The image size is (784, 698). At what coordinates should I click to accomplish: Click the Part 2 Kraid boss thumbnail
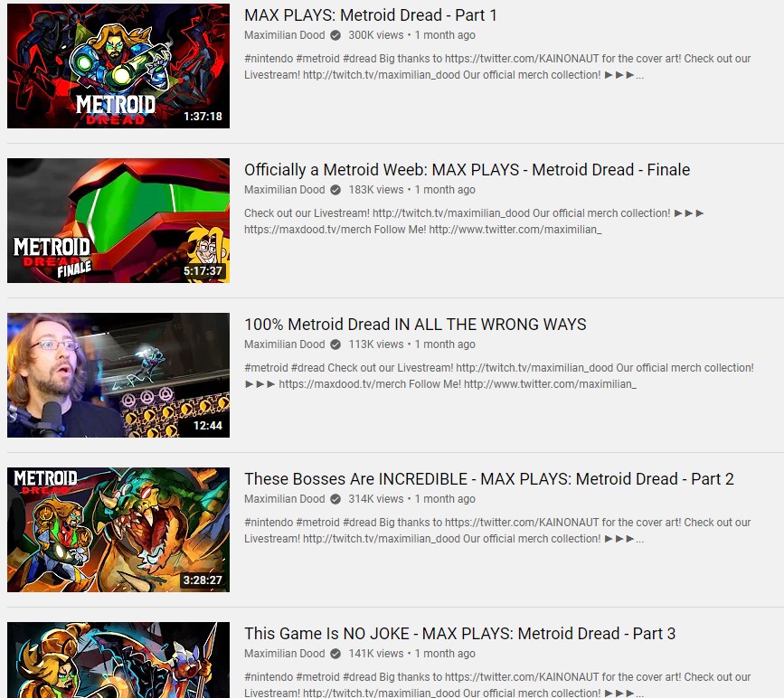tap(118, 530)
